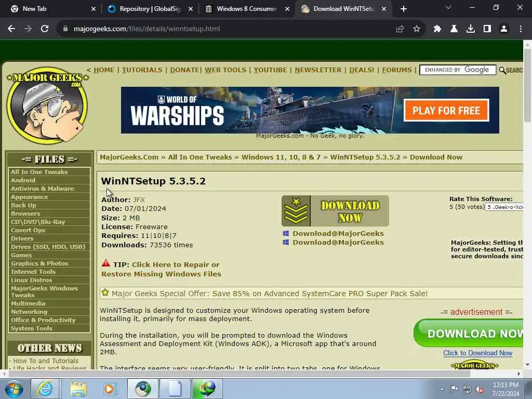Click PLAY FOR FREE in Warships ad

click(446, 110)
